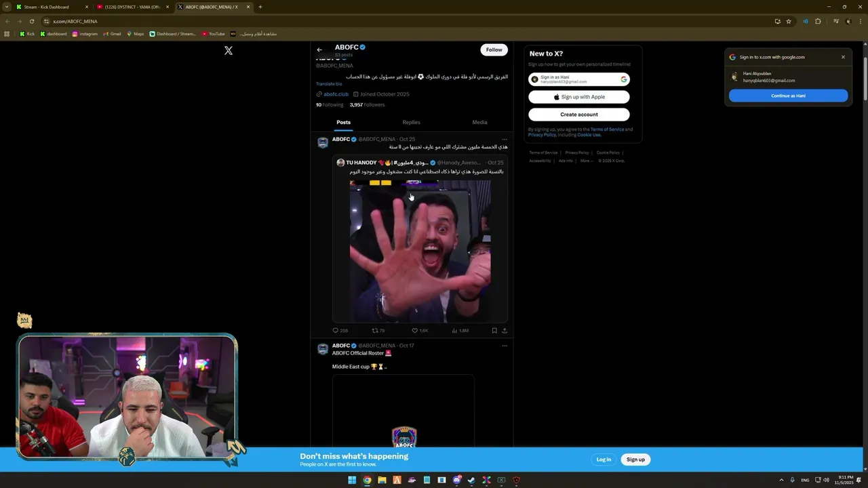Open the footer More dropdown
Viewport: 868px width, 488px height.
coord(586,161)
